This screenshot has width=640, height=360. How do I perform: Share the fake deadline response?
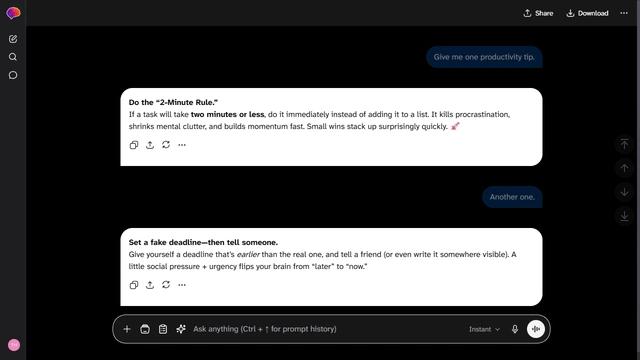pos(150,285)
